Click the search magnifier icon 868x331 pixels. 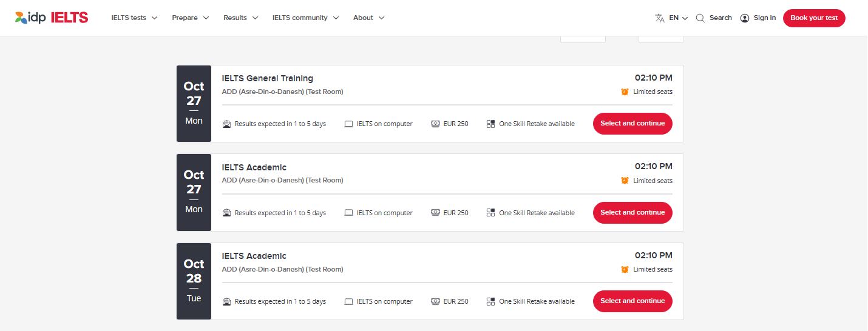(x=700, y=18)
